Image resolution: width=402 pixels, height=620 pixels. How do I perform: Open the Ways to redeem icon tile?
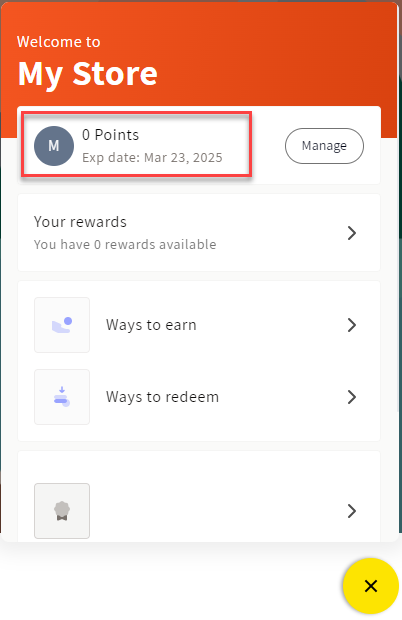[62, 397]
